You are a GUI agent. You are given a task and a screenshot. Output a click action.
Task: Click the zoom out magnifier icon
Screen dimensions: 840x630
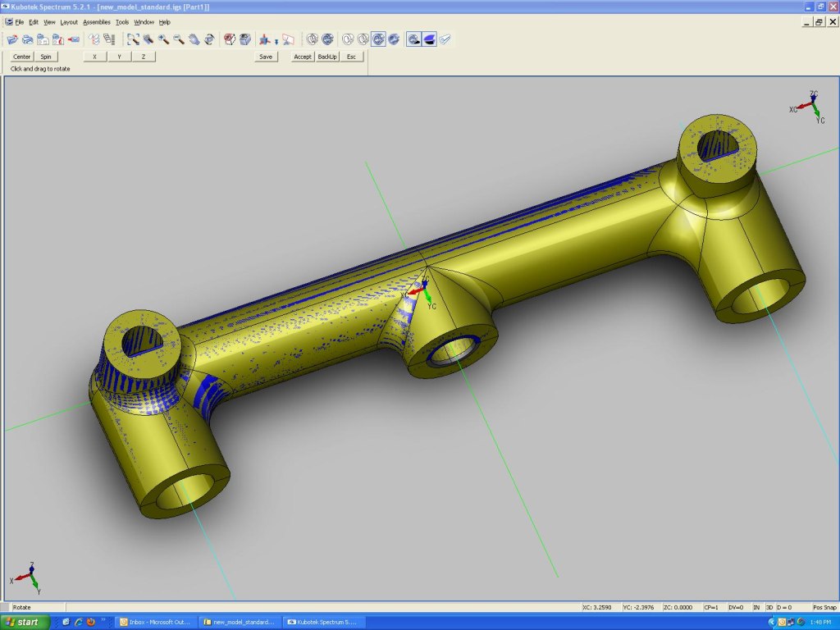tap(178, 39)
